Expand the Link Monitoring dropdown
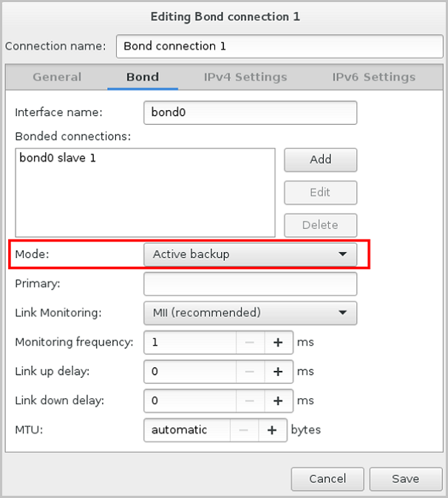Viewport: 448px width, 498px height. click(250, 313)
